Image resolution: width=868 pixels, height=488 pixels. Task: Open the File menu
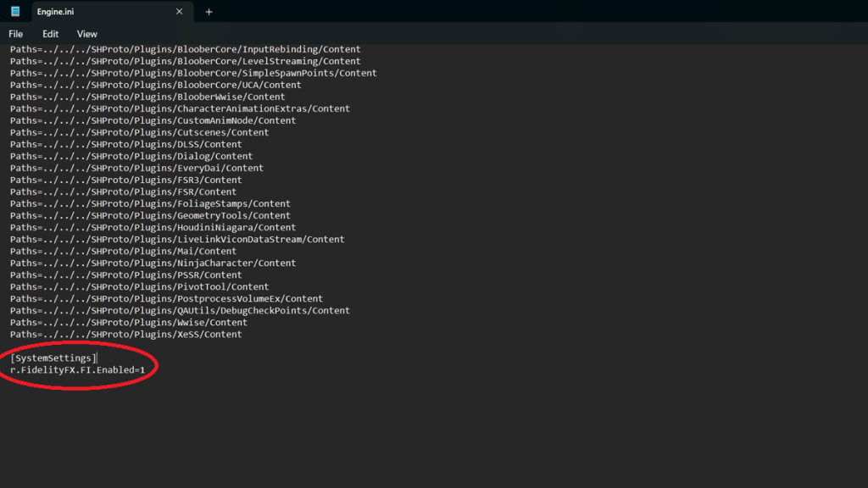click(x=16, y=34)
